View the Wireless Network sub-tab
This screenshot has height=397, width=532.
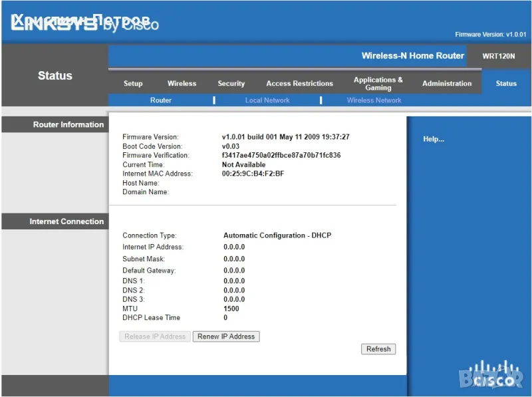(x=374, y=100)
